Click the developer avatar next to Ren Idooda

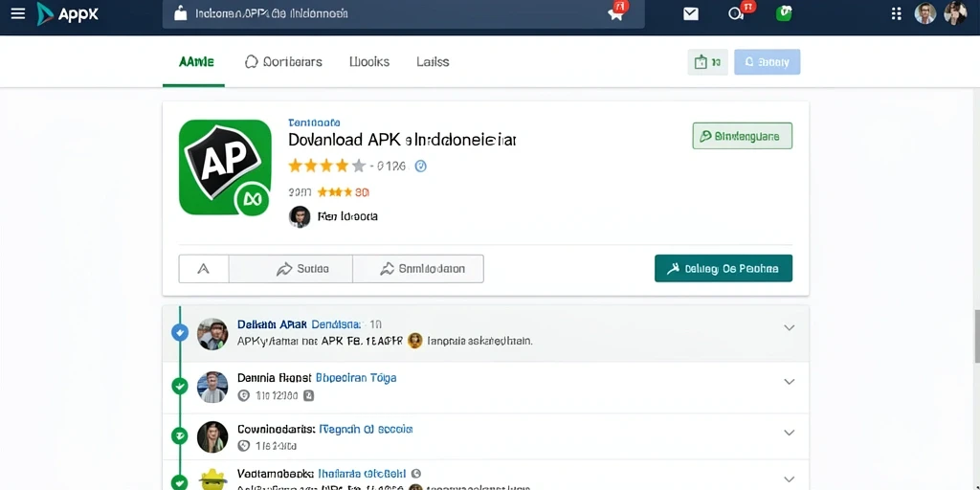(300, 216)
